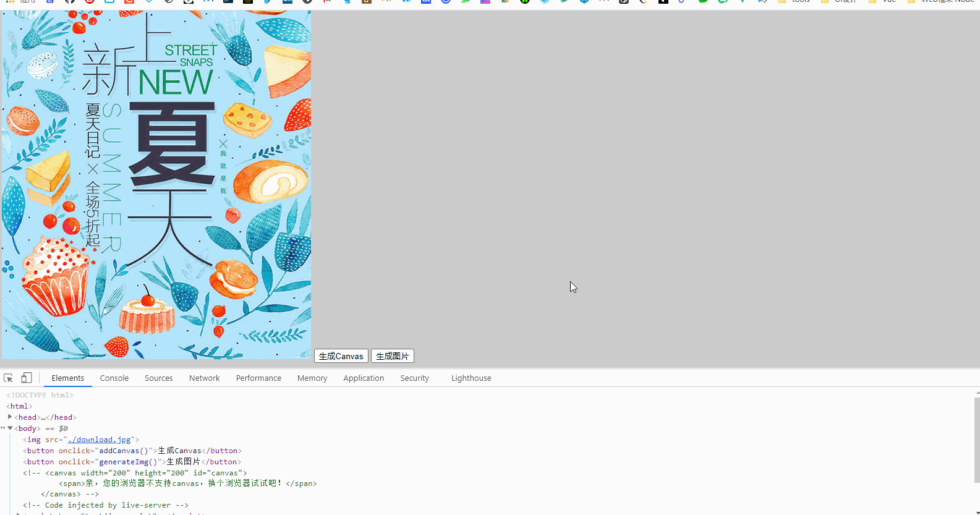Activate the inspect element picker icon

[x=8, y=378]
